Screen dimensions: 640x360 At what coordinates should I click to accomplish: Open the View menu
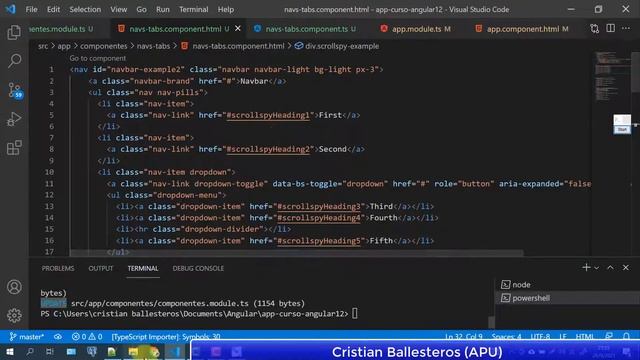pos(118,9)
